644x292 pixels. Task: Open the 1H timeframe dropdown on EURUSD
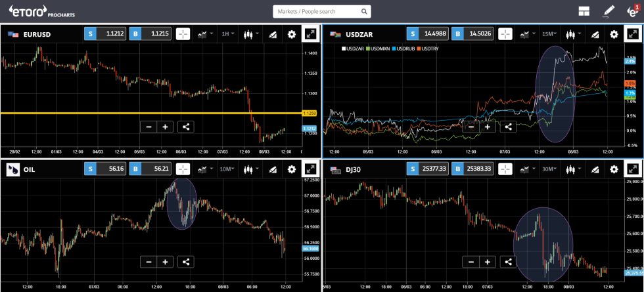pyautogui.click(x=228, y=34)
